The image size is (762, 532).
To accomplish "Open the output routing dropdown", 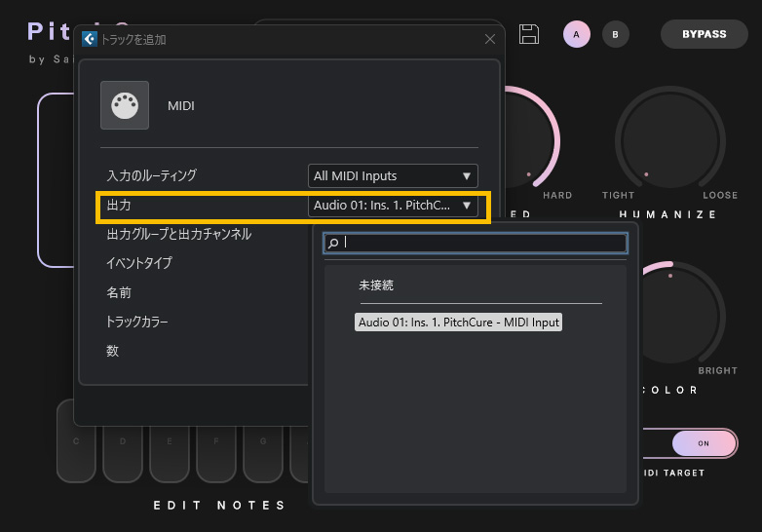I will pos(393,206).
